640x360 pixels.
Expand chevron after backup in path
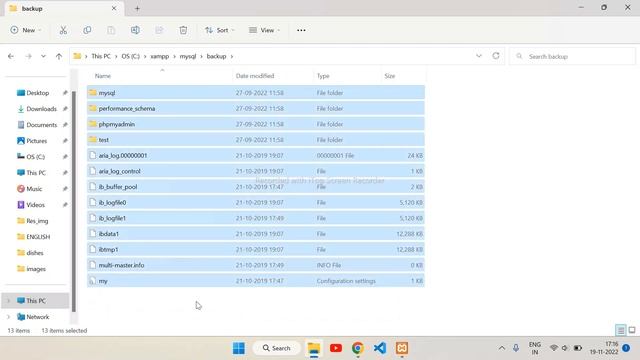point(232,56)
